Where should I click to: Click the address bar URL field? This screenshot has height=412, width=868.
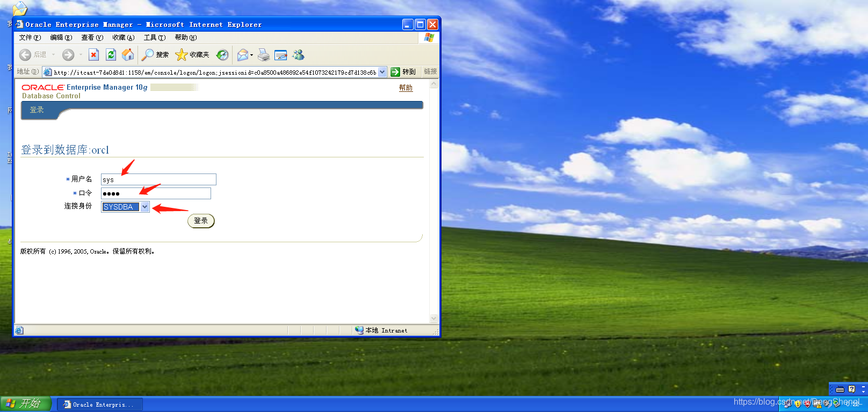pyautogui.click(x=215, y=72)
